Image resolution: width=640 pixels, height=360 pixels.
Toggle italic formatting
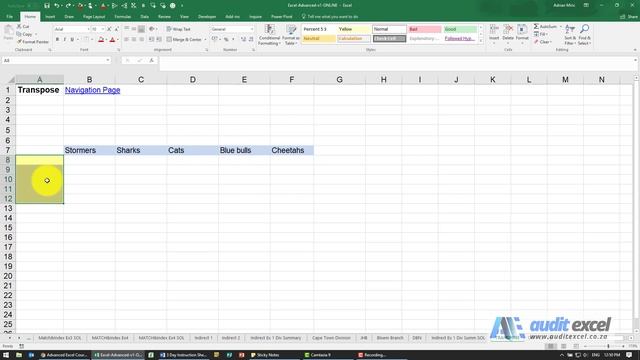64,40
